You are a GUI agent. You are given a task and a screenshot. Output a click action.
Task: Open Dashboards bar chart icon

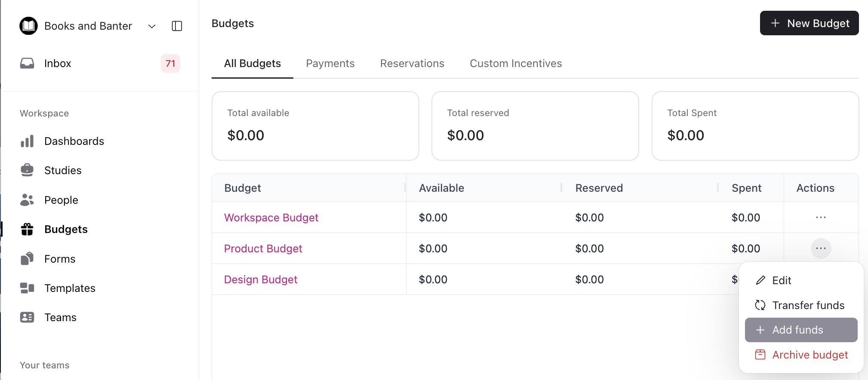[27, 141]
